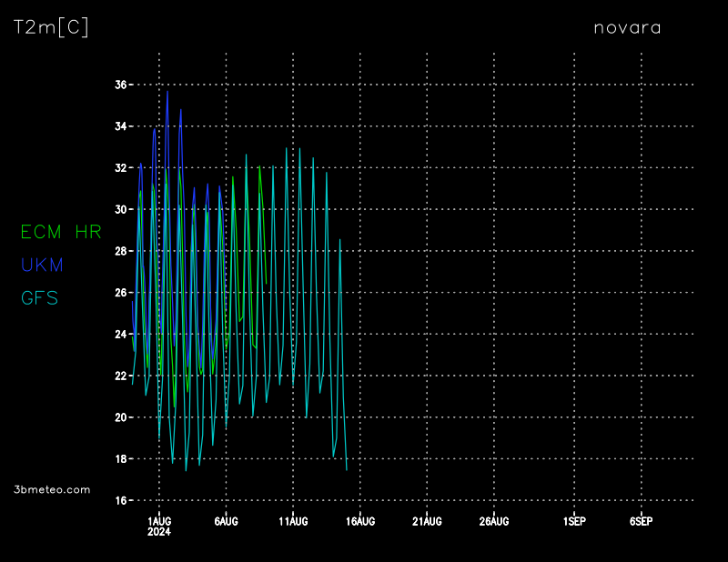The width and height of the screenshot is (728, 562).
Task: Select the novara location label
Action: 627,27
